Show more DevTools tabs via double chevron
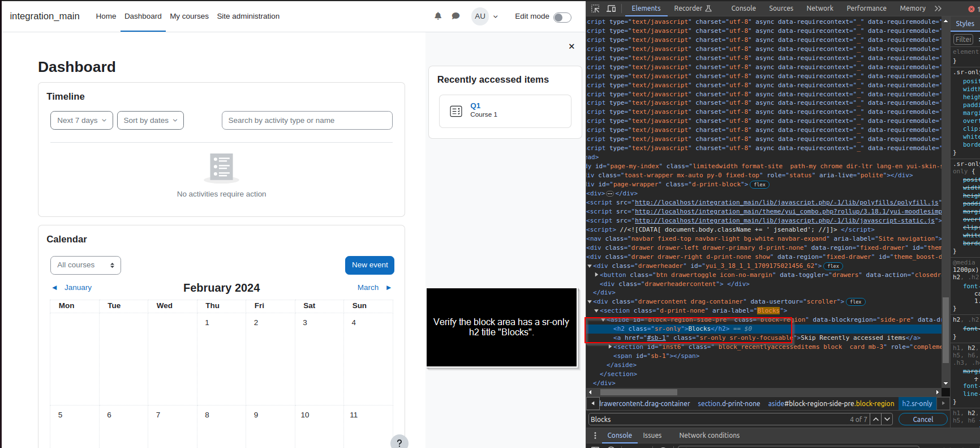Screen dimensions: 980x448 coord(938,8)
